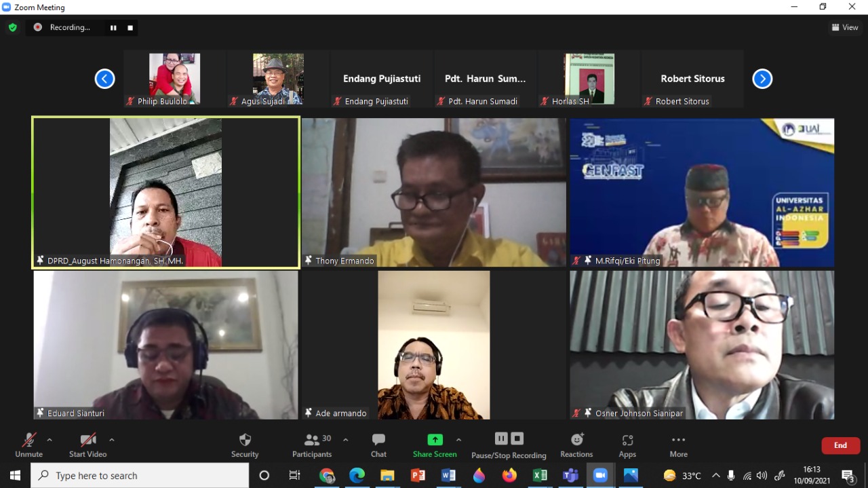Screen dimensions: 868x488
Task: Expand audio options arrow next to Unmute
Action: click(x=50, y=440)
